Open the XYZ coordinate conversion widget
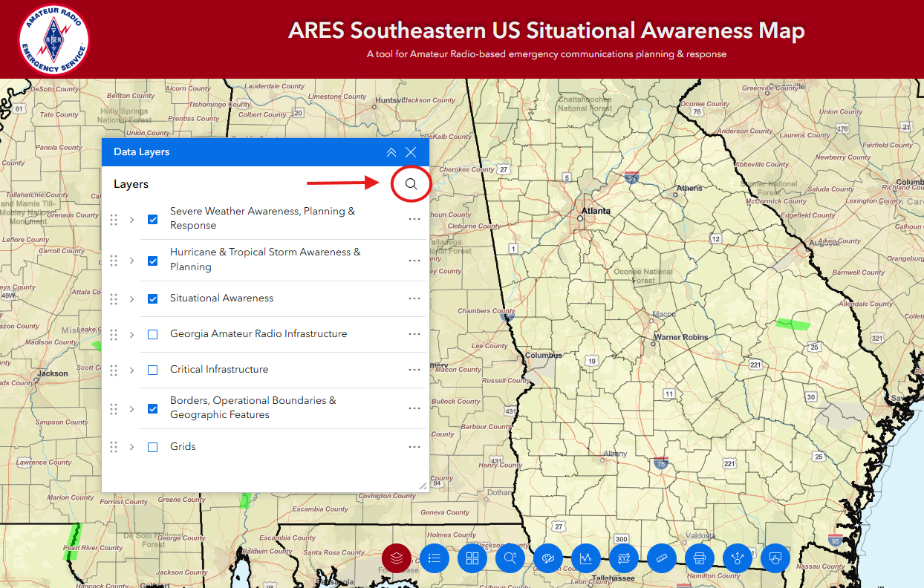The height and width of the screenshot is (588, 924). (x=624, y=558)
